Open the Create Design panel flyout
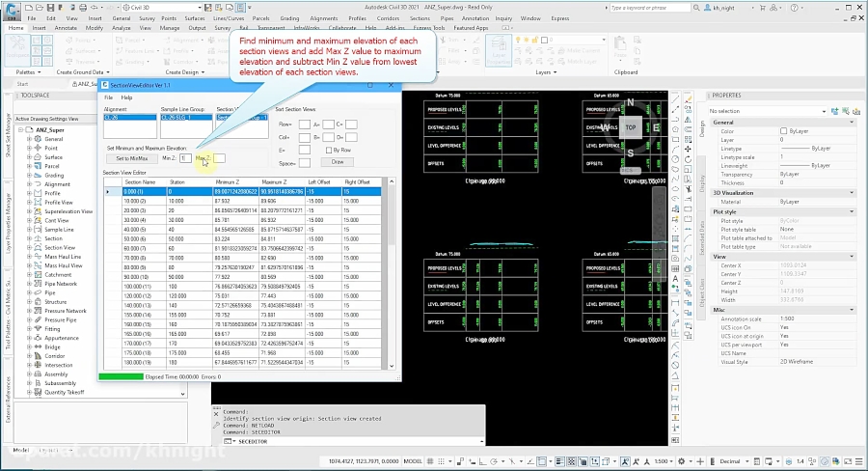868x471 pixels. pos(185,72)
